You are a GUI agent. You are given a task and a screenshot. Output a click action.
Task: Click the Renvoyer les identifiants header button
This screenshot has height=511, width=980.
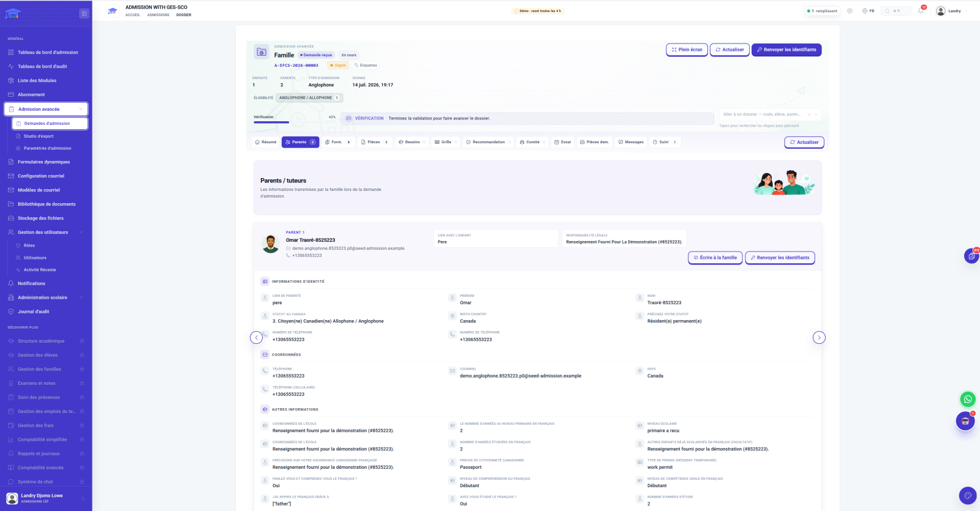[x=786, y=50]
